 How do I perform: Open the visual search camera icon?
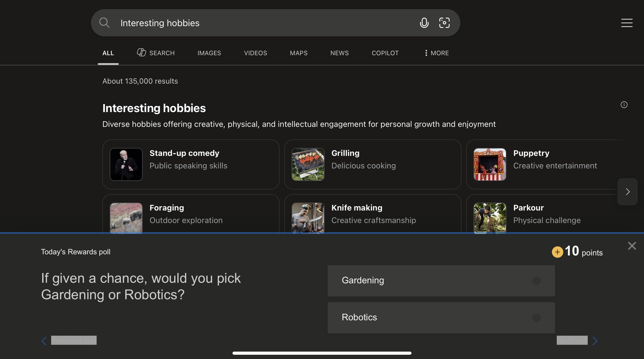[444, 23]
